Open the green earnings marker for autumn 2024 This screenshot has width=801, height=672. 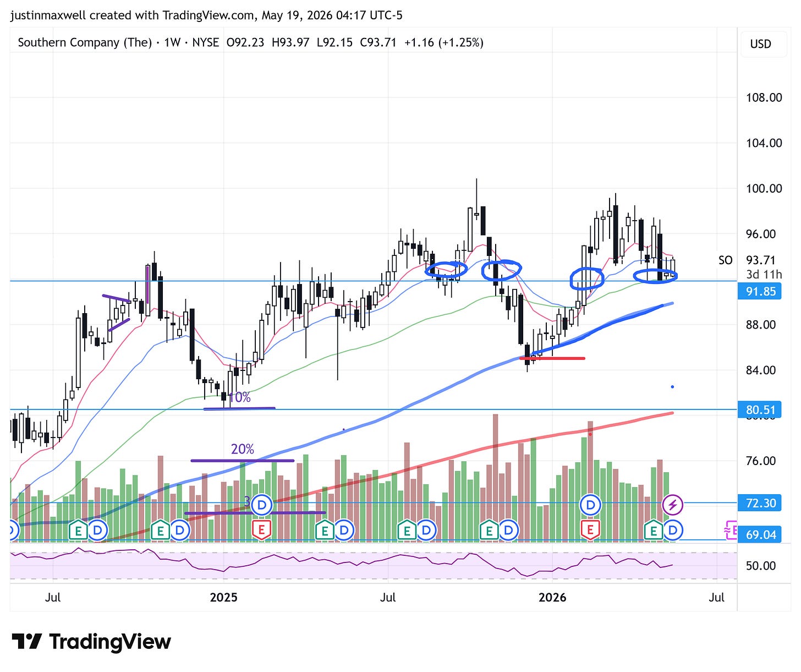160,531
